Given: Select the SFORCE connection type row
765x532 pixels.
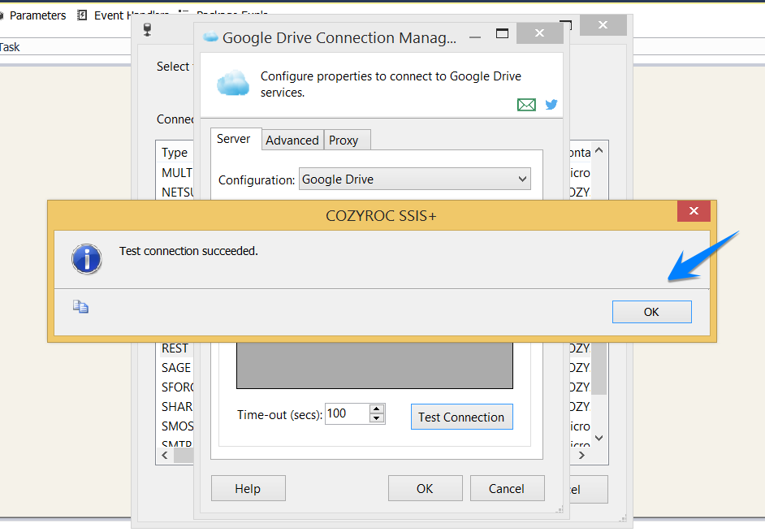Looking at the screenshot, I should pyautogui.click(x=176, y=387).
